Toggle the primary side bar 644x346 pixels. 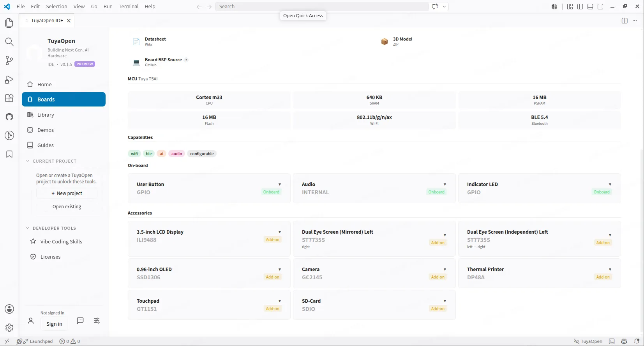pos(580,7)
